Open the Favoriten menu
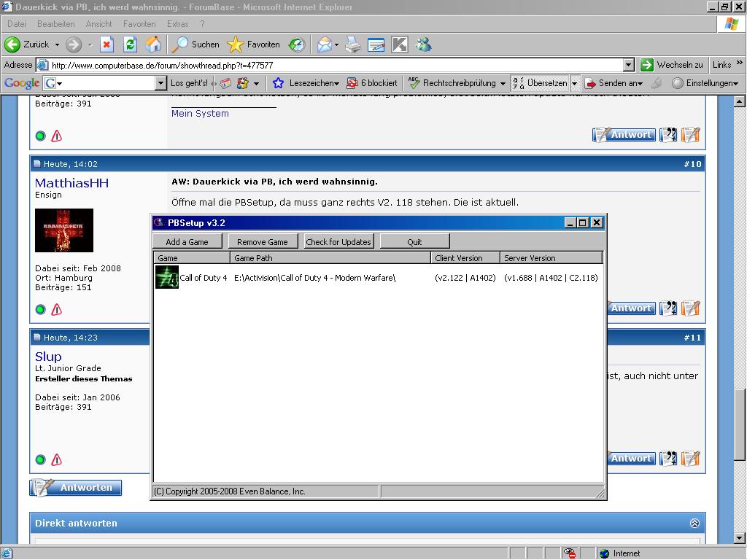Viewport: 747px width, 560px height. coord(139,24)
